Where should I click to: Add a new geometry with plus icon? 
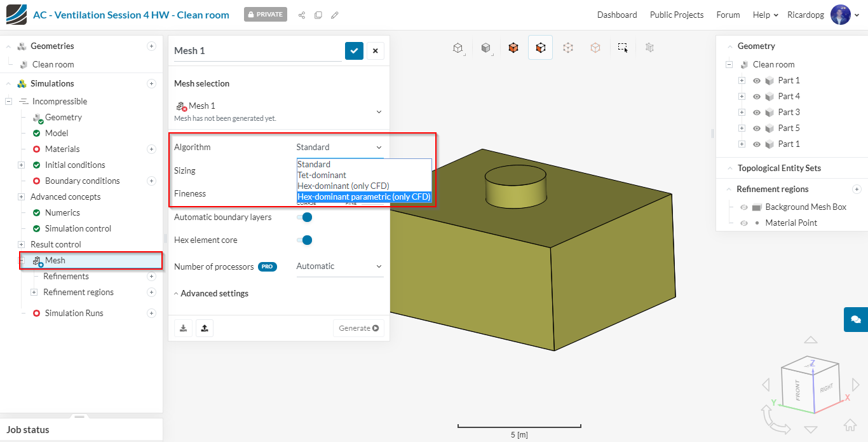pos(151,46)
